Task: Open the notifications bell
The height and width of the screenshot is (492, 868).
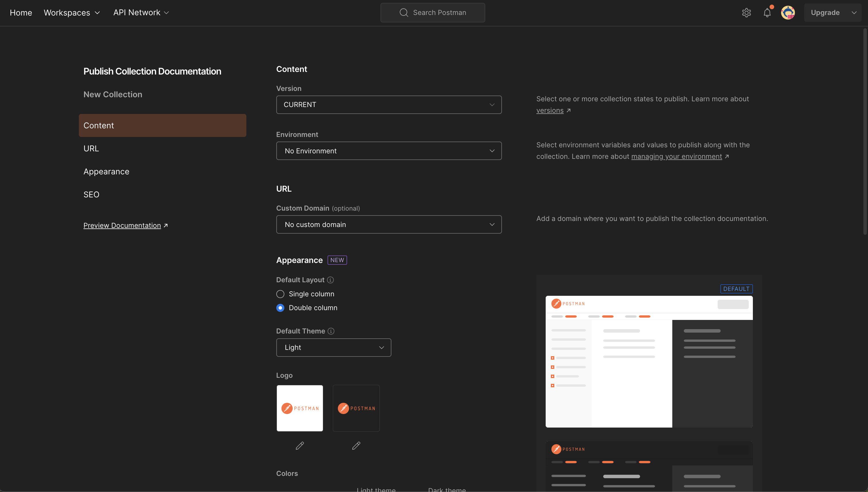Action: [x=767, y=13]
